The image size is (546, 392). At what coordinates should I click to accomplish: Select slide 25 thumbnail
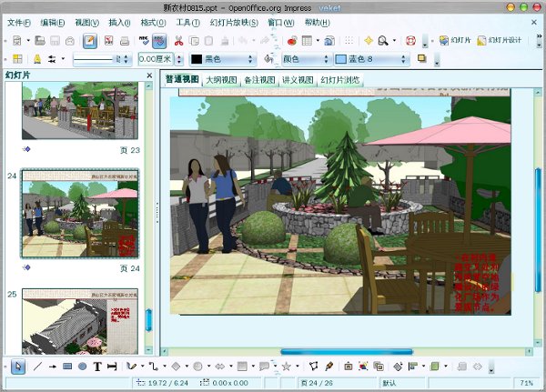tap(80, 321)
